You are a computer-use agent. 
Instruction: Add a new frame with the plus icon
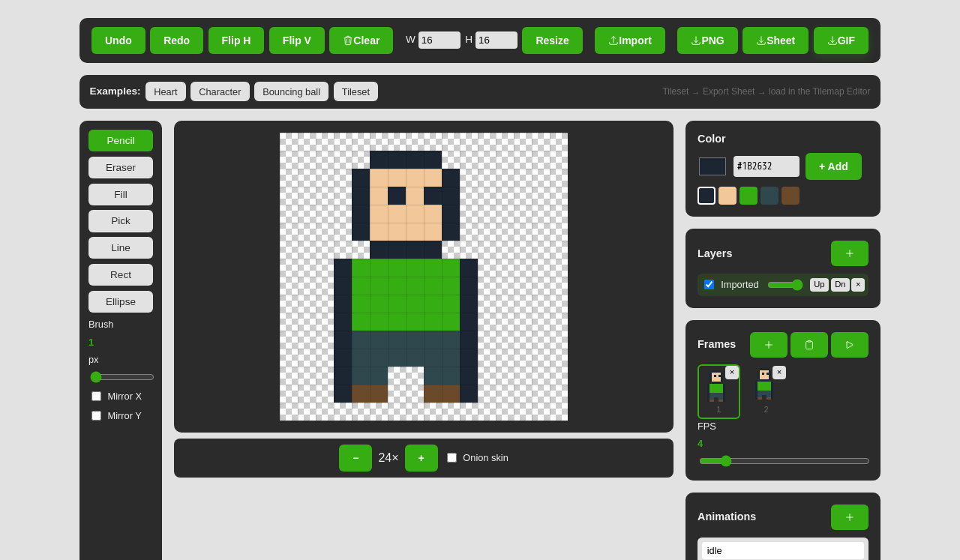(769, 345)
